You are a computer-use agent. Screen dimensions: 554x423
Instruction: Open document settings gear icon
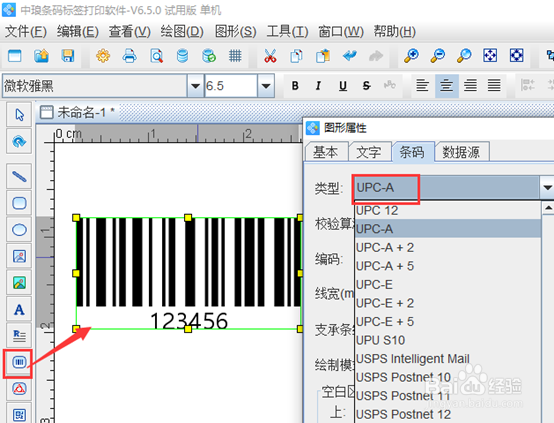point(103,56)
